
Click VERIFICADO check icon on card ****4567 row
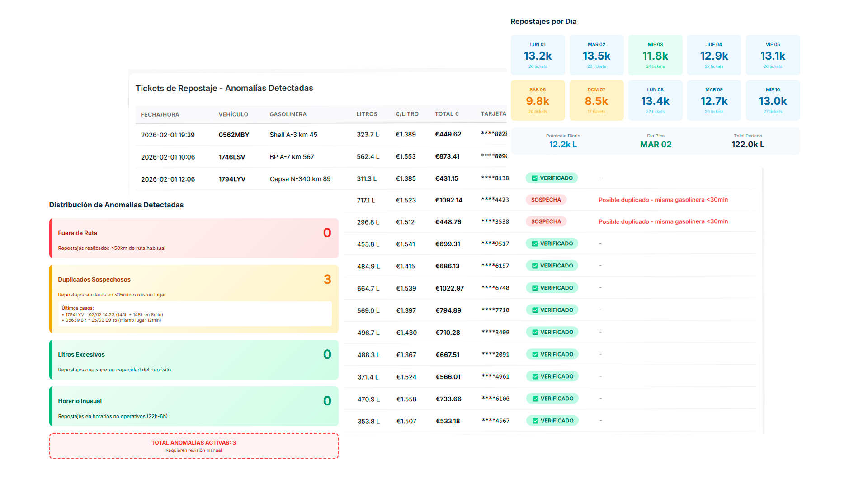tap(535, 421)
